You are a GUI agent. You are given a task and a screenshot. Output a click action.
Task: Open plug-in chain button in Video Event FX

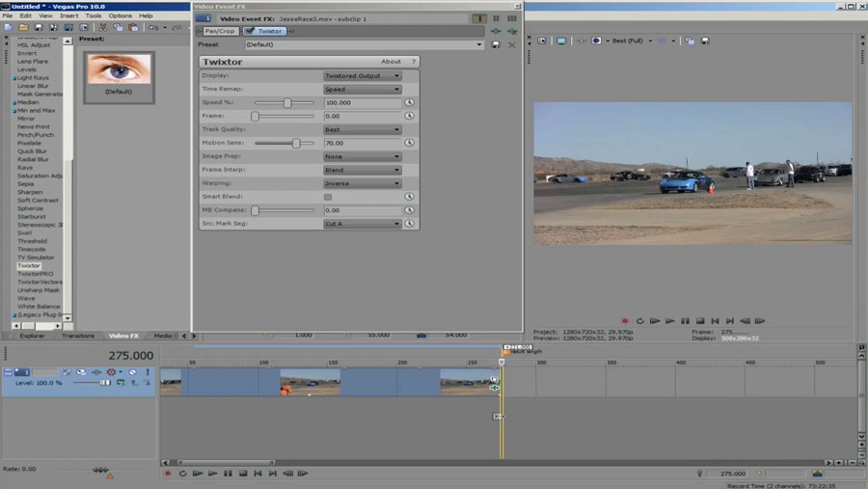tap(496, 32)
